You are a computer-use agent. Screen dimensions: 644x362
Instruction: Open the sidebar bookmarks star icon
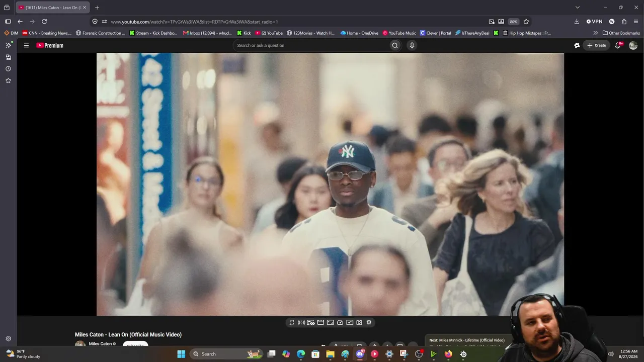click(x=8, y=80)
